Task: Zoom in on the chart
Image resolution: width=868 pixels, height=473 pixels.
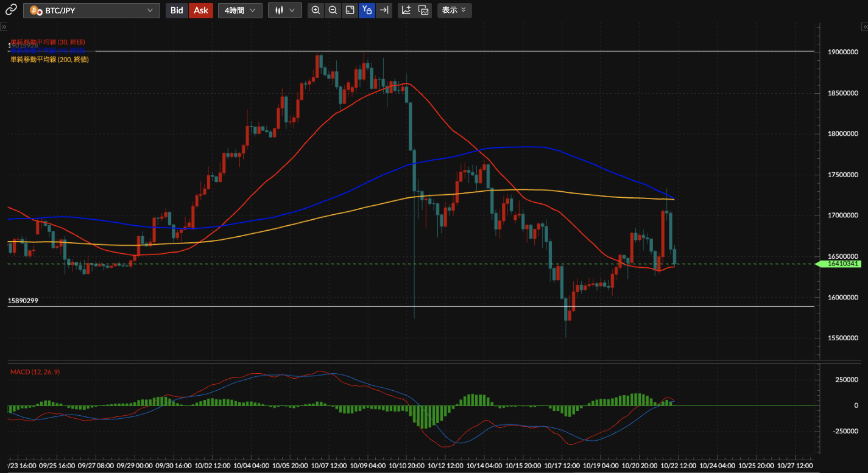Action: pos(316,10)
